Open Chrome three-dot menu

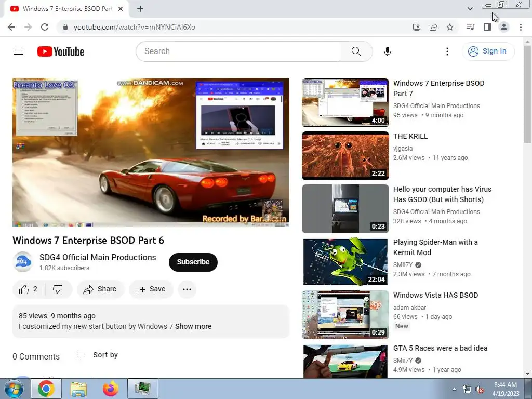coord(521,27)
